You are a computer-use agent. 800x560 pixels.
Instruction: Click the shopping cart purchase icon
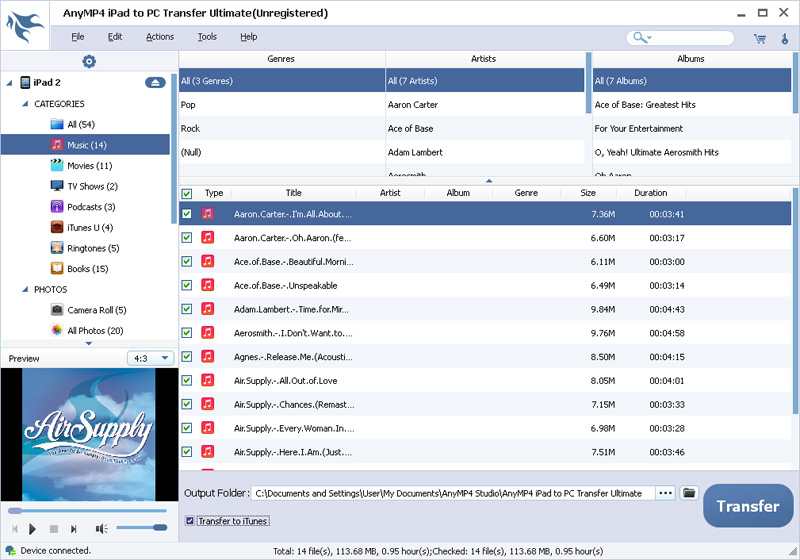click(760, 39)
